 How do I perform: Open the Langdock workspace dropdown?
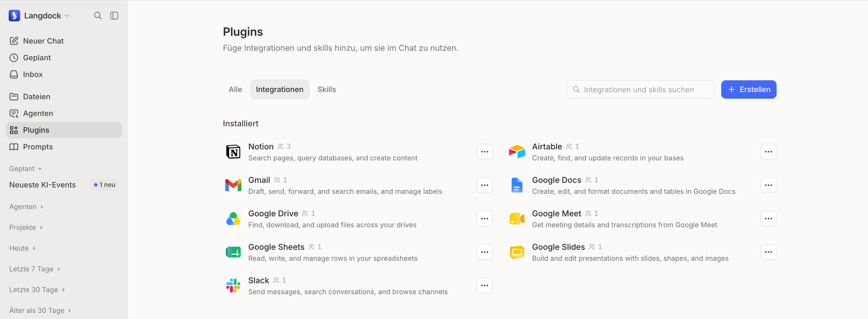point(39,16)
